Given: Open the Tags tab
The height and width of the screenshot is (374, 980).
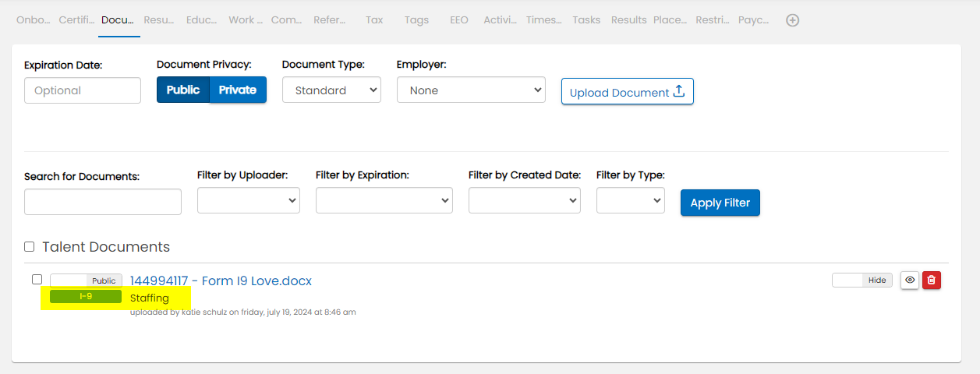Looking at the screenshot, I should pos(416,20).
